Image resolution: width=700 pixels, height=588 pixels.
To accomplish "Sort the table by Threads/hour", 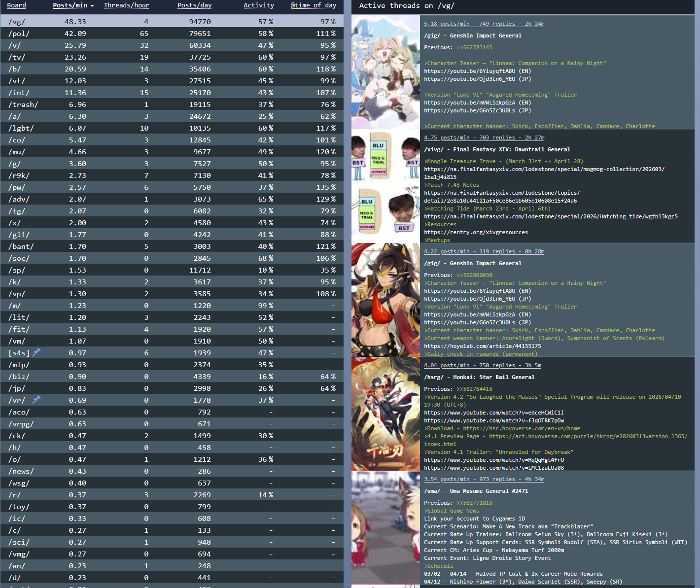I will (126, 5).
